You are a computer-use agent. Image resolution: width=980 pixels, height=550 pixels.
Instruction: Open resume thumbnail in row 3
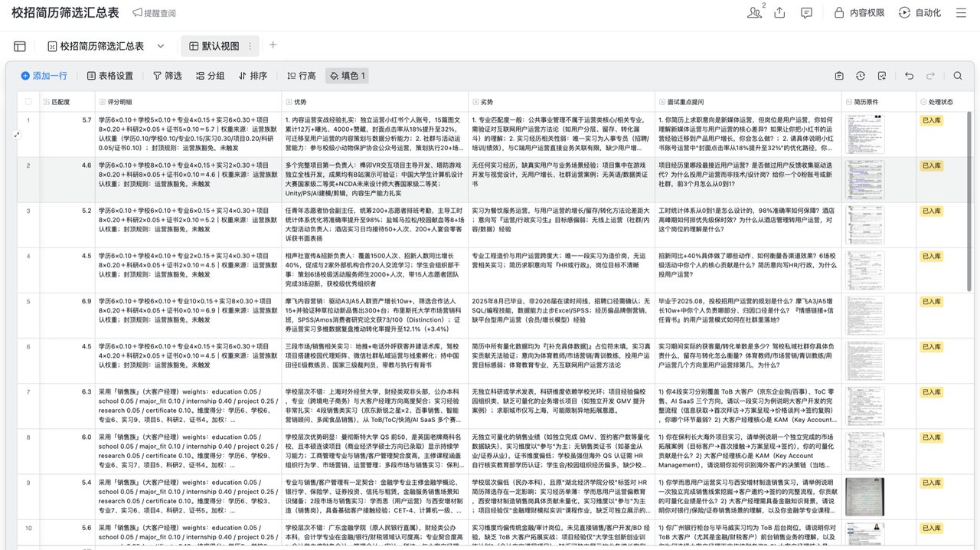click(x=865, y=224)
